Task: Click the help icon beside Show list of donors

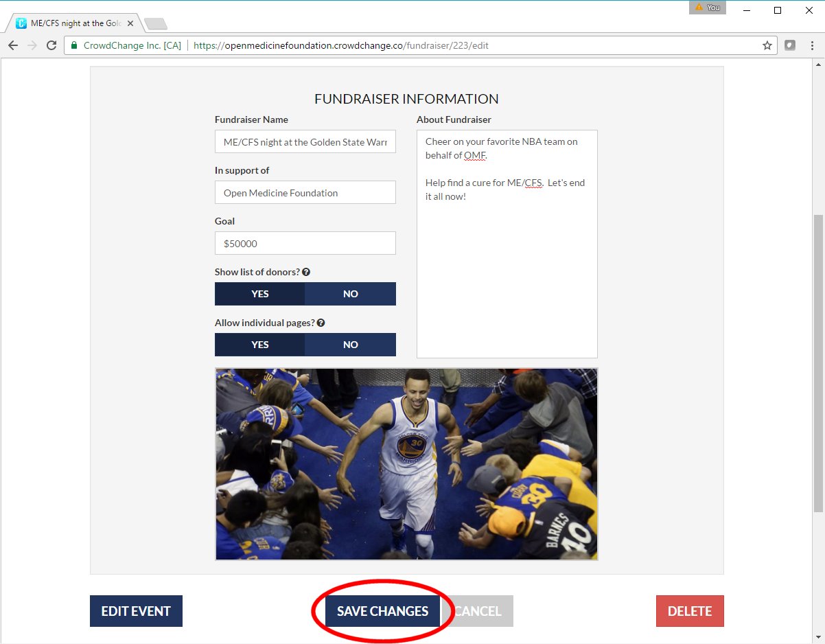Action: (x=306, y=272)
